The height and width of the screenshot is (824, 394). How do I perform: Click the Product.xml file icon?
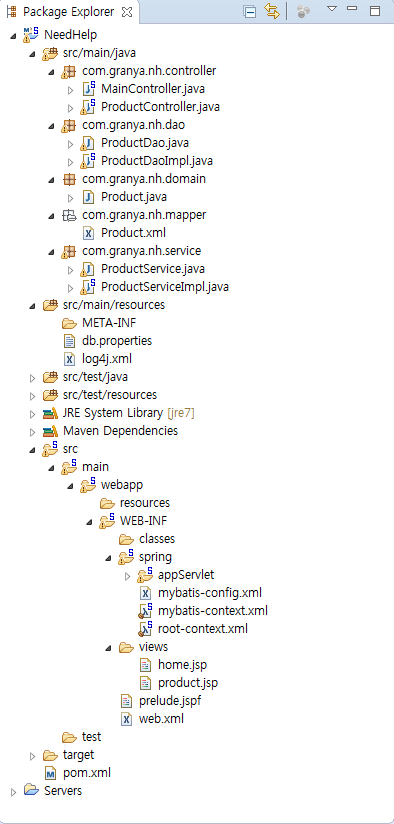point(88,233)
